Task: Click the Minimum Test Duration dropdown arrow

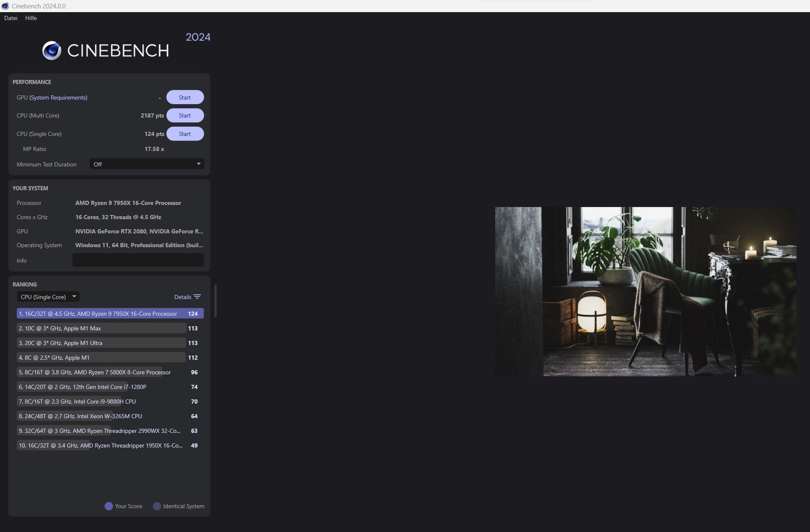Action: click(199, 164)
